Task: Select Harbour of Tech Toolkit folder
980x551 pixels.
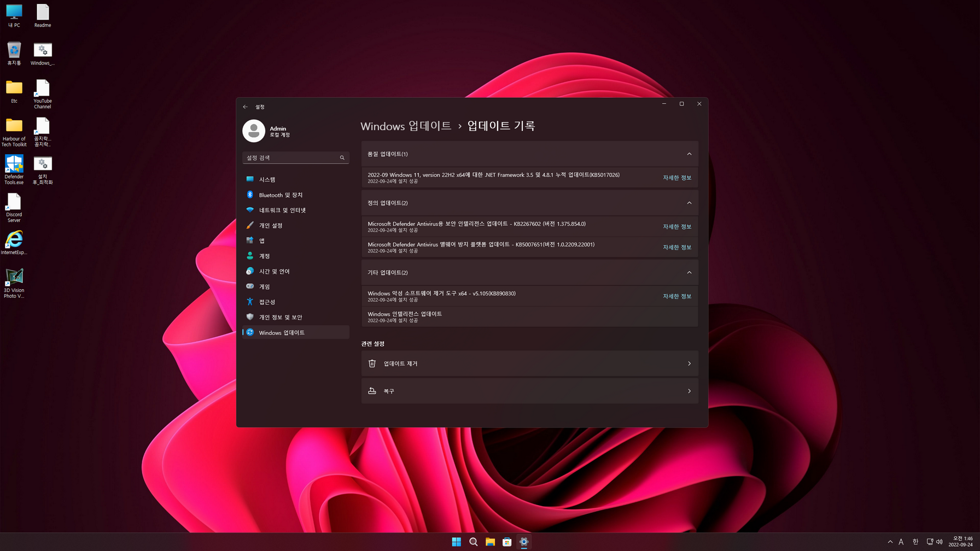Action: click(14, 132)
